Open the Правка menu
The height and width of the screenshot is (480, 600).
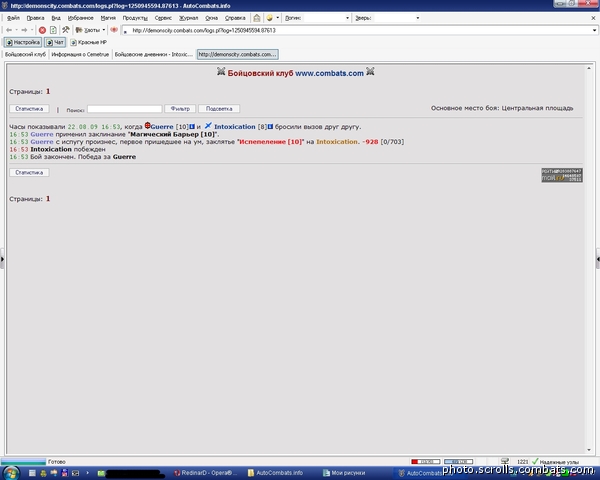(35, 18)
